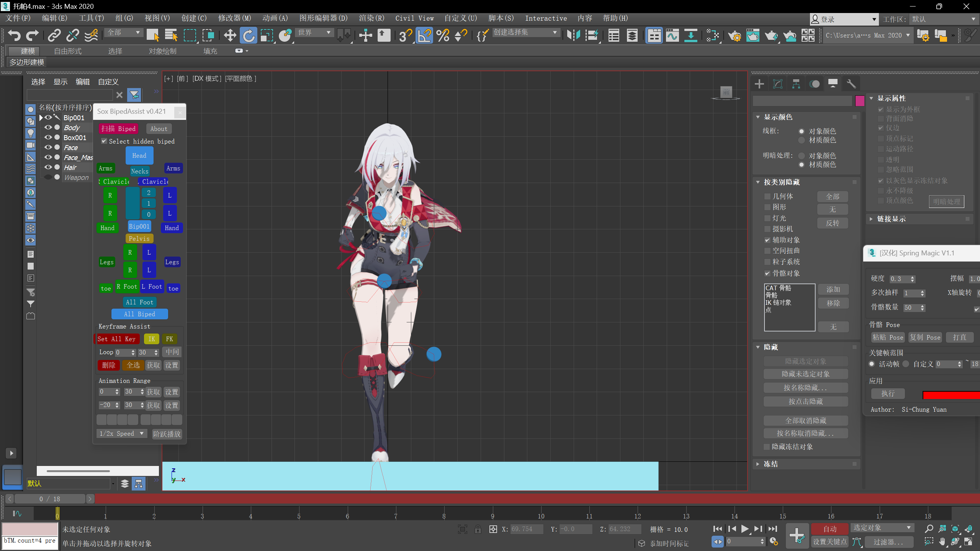Activate the Select and Rotate tool
The image size is (980, 551).
(x=249, y=35)
